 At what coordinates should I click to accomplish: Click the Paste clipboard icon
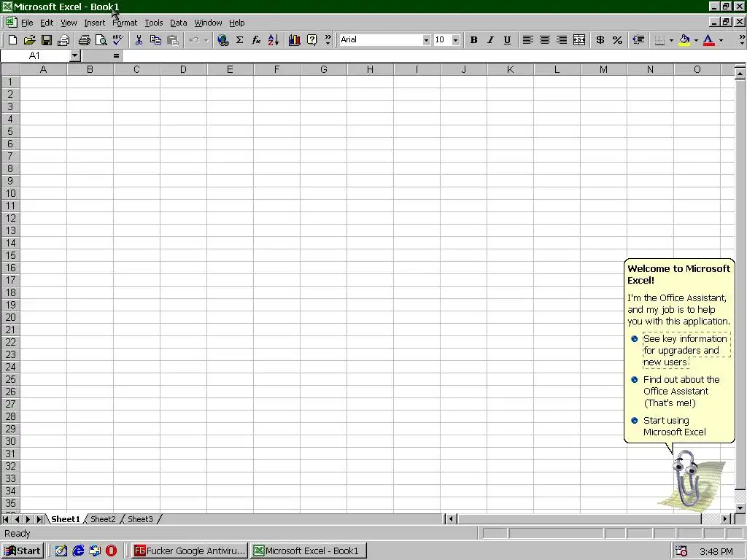[172, 40]
